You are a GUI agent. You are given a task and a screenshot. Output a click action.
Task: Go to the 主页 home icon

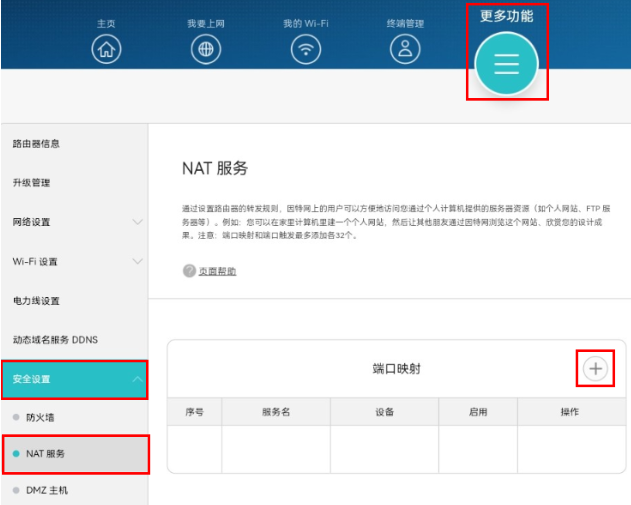tap(106, 48)
